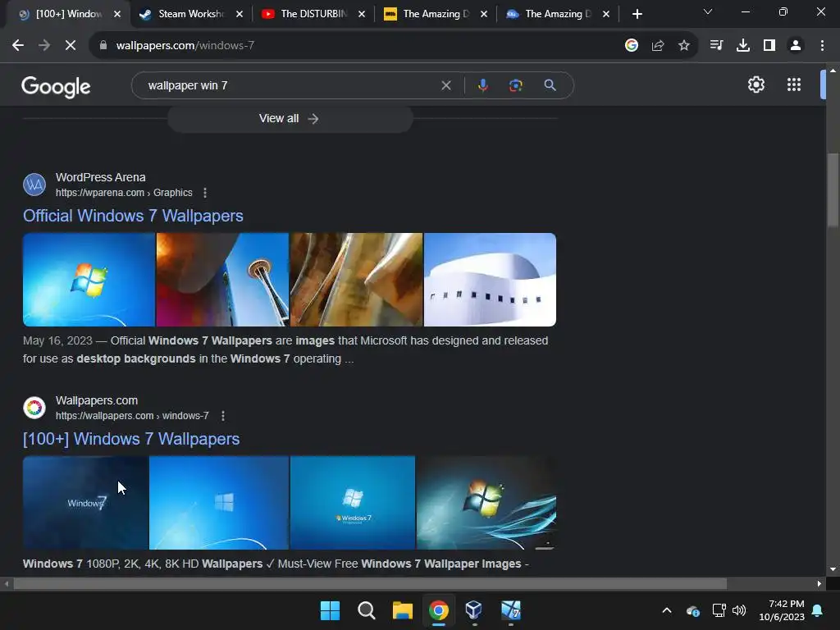Open the Chrome profile menu
The width and height of the screenshot is (840, 630).
click(796, 46)
